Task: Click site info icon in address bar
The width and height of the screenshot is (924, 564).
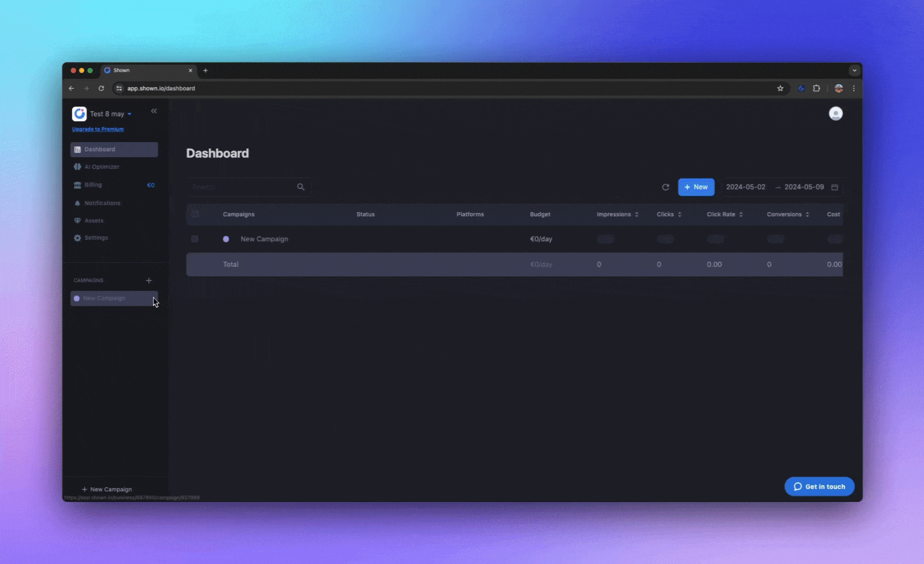Action: pyautogui.click(x=119, y=89)
